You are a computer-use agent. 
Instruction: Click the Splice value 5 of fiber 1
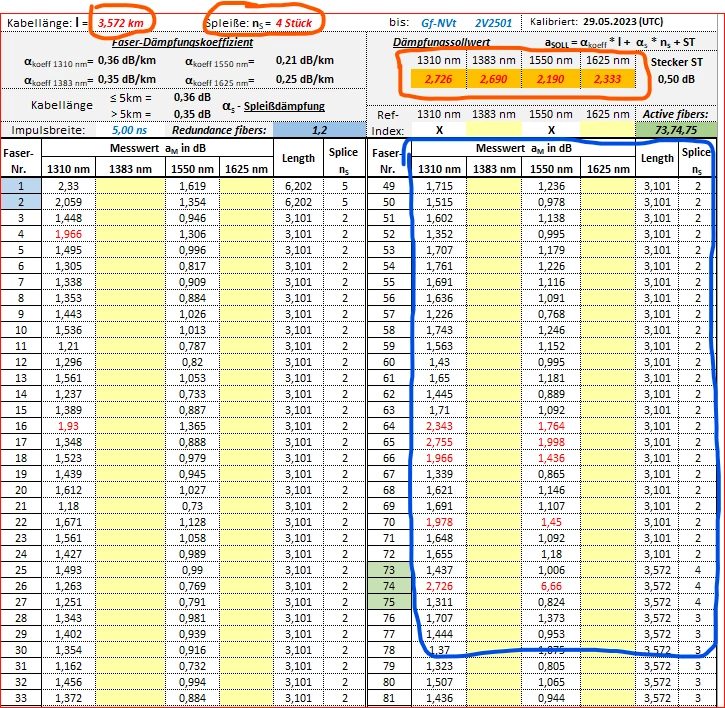[344, 186]
